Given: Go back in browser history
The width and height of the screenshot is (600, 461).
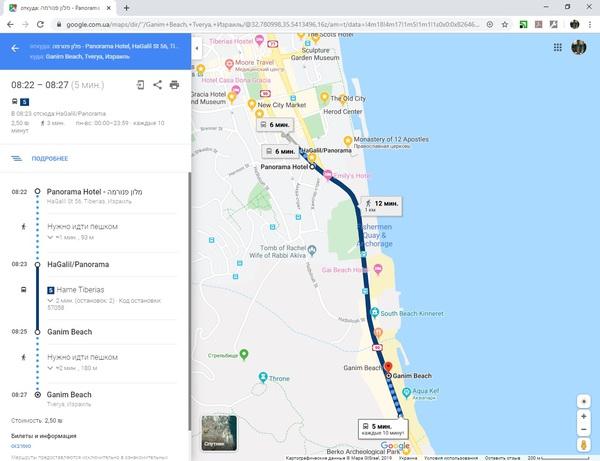Looking at the screenshot, I should 10,24.
